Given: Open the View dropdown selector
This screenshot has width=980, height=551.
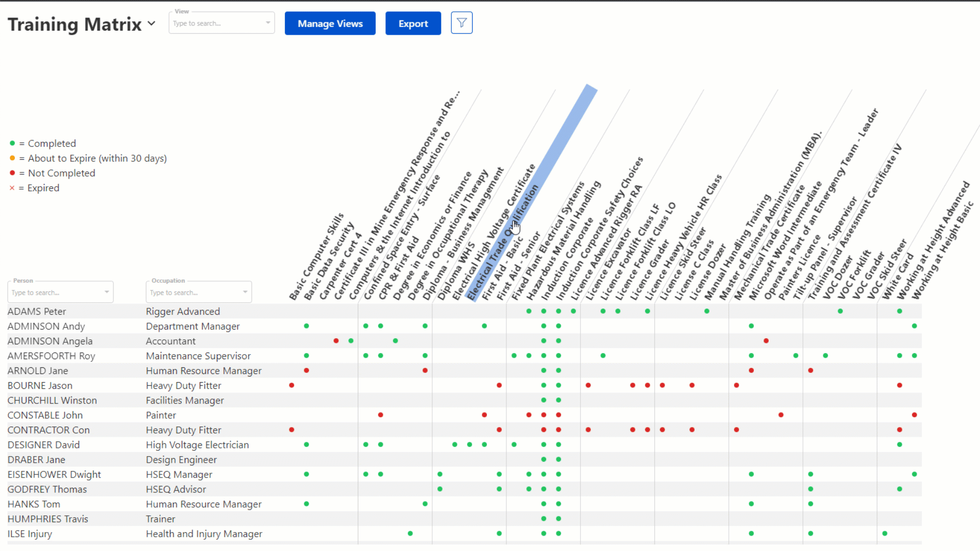Looking at the screenshot, I should coord(222,23).
